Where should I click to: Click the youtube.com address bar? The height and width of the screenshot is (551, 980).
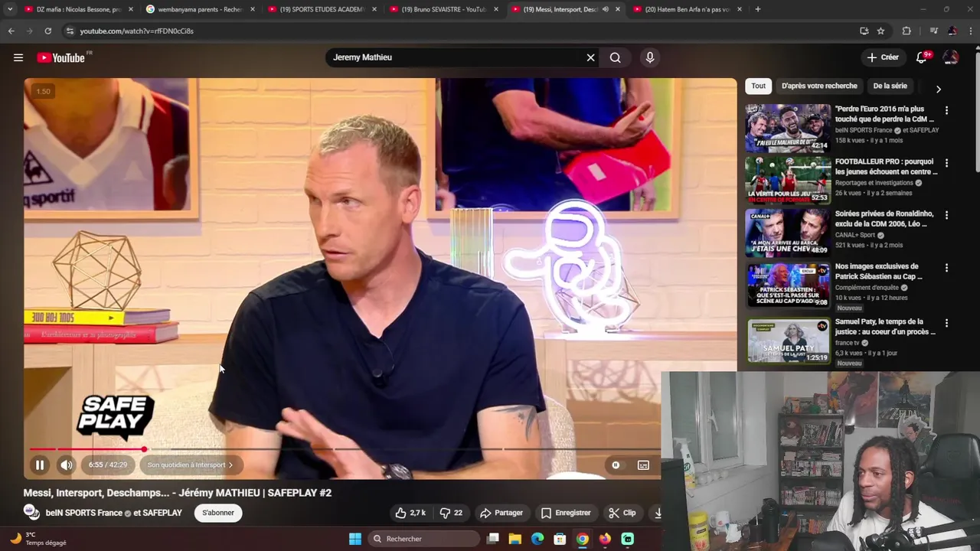[459, 31]
